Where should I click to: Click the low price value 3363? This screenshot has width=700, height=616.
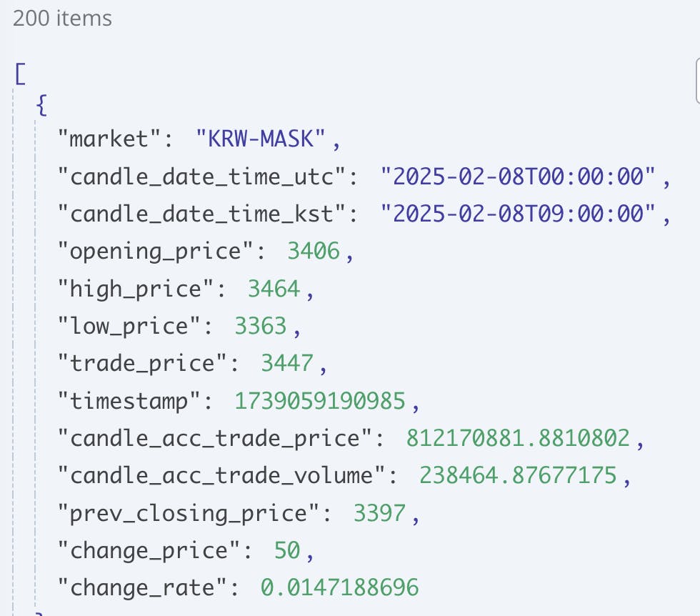261,326
